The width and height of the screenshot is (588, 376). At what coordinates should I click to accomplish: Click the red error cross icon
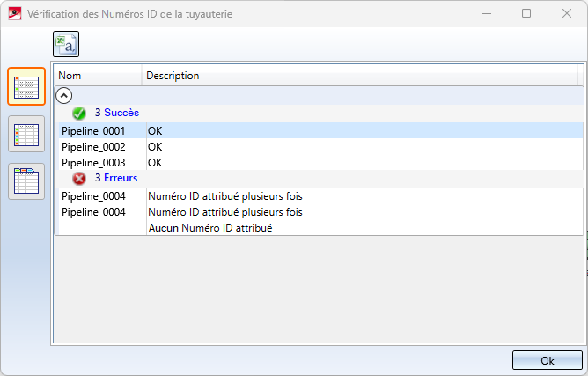tap(79, 178)
